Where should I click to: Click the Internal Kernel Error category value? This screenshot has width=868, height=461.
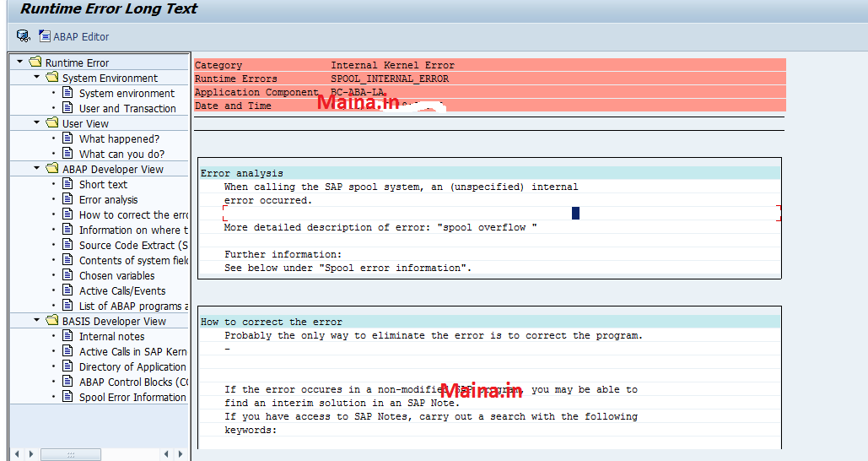(x=392, y=65)
